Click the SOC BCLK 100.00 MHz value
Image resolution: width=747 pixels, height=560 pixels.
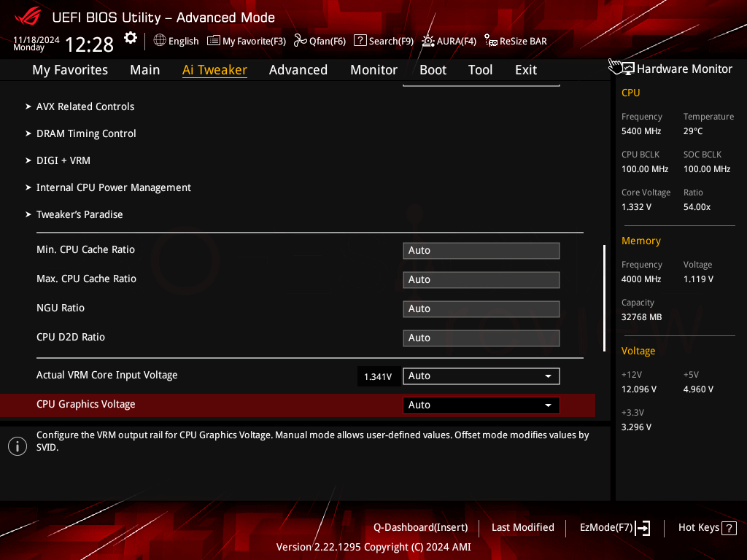click(706, 169)
